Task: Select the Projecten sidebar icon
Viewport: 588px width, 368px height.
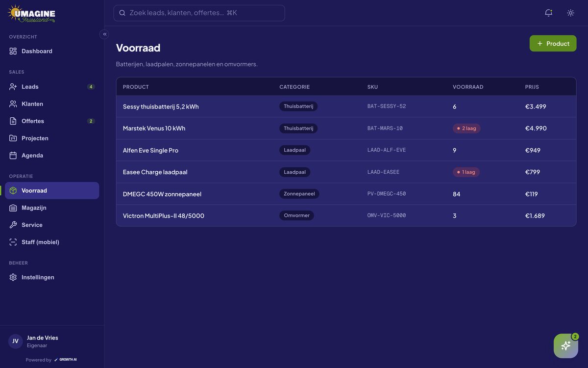Action: (13, 138)
